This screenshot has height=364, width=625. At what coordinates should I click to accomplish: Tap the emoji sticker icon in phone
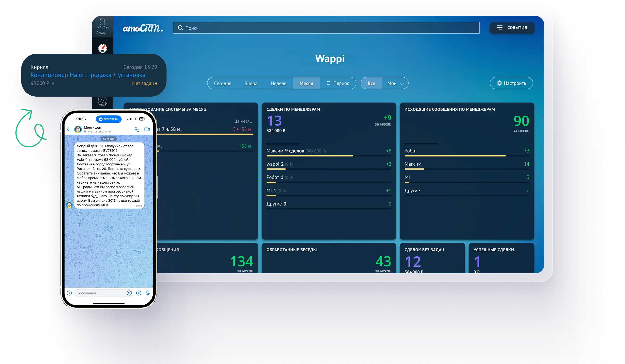[129, 293]
